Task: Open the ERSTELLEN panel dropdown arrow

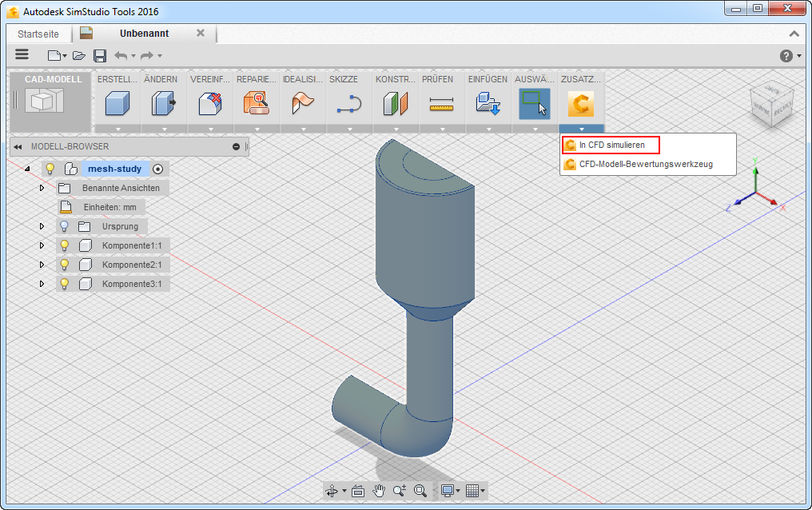Action: click(117, 129)
